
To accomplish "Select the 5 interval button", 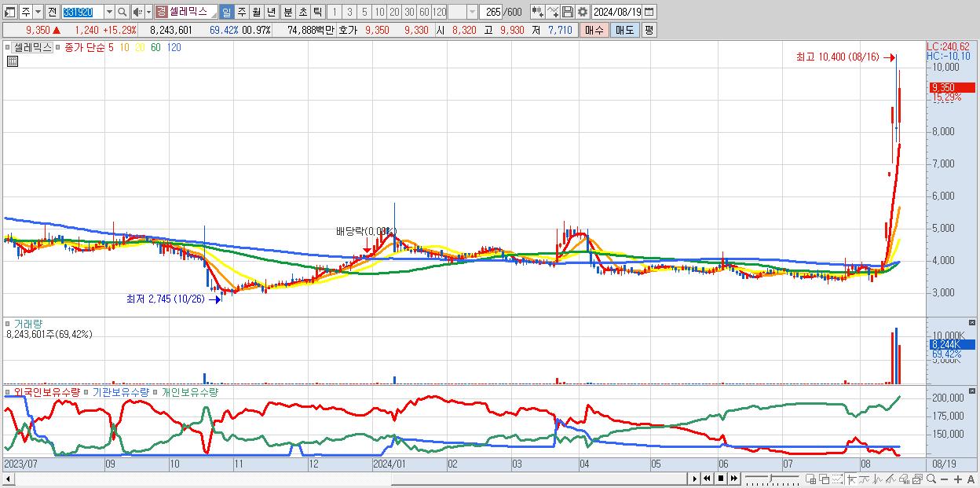I will (364, 12).
